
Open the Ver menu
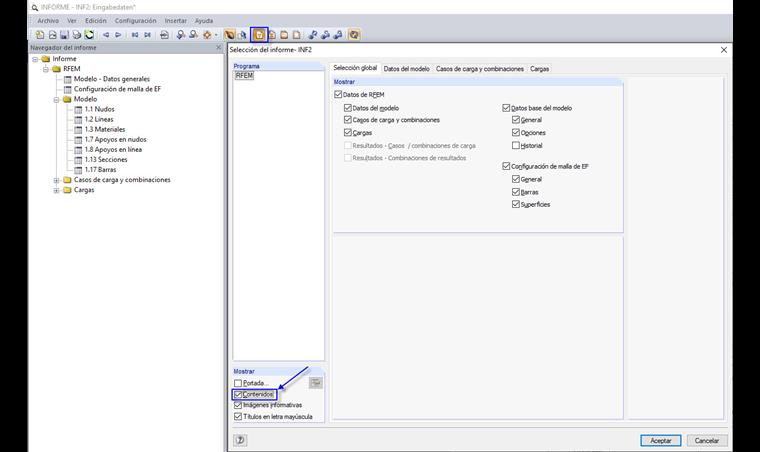pos(72,21)
